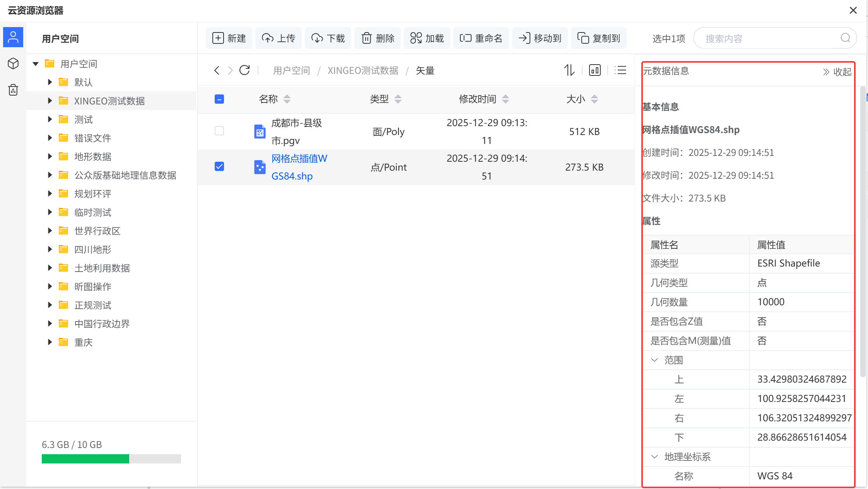The image size is (868, 489).
Task: Switch to list view icon
Action: (620, 70)
